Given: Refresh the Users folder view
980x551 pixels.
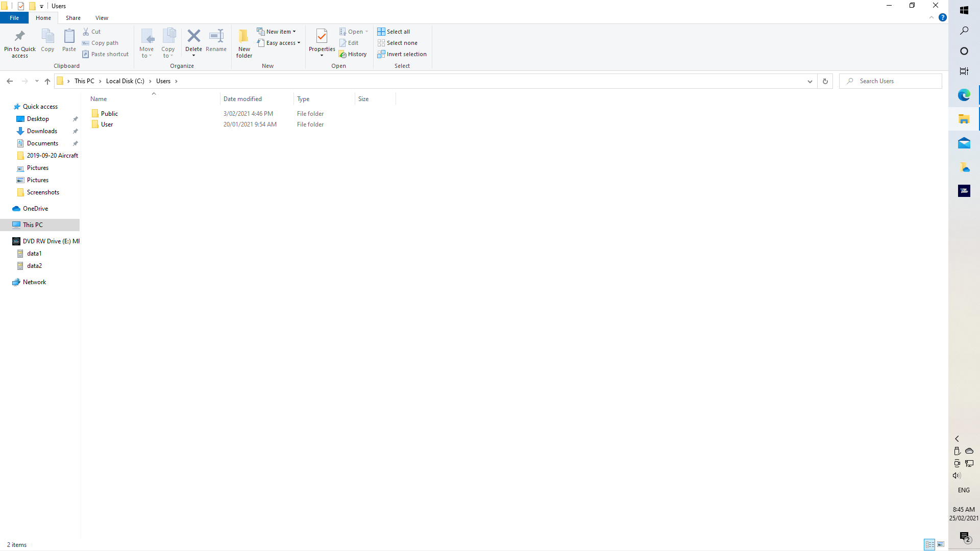Looking at the screenshot, I should pos(825,81).
